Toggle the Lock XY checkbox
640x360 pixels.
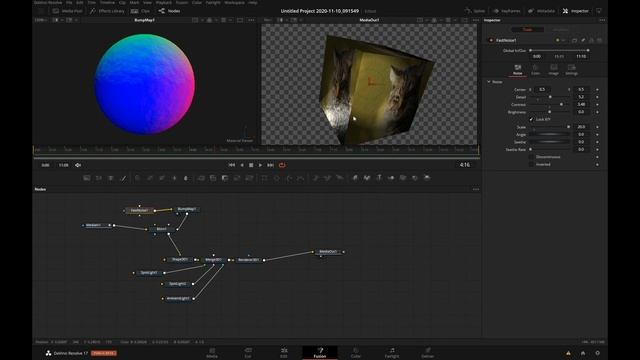tap(531, 120)
